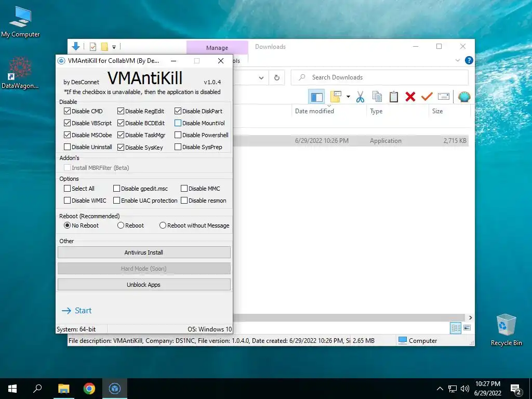Open taskbar search magnifier
The width and height of the screenshot is (532, 399).
pyautogui.click(x=37, y=389)
